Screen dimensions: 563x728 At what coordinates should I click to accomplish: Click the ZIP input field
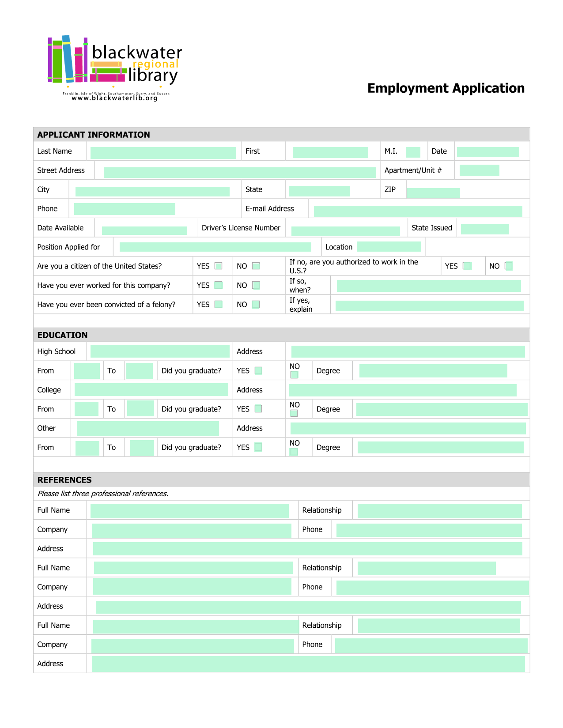point(433,192)
